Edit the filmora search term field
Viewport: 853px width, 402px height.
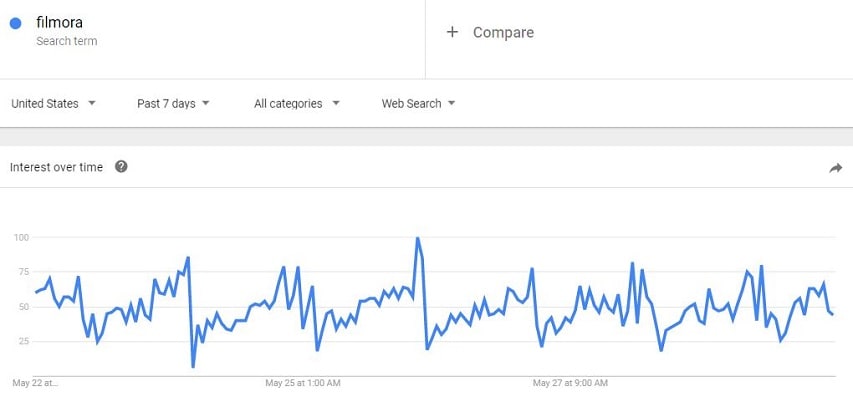[58, 23]
